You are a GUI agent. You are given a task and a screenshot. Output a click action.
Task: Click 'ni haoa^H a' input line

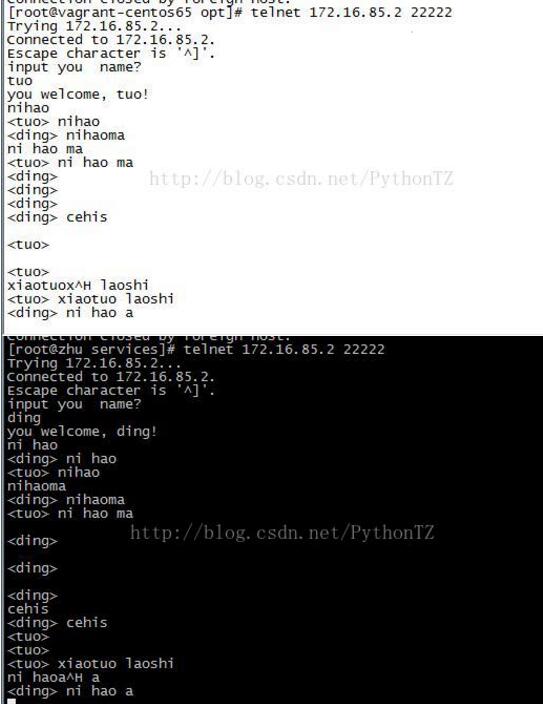(x=53, y=677)
